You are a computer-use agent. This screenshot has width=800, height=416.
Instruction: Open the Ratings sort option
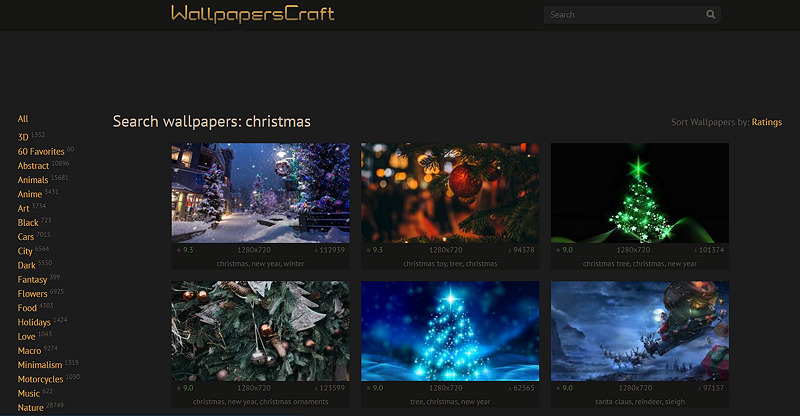tap(766, 122)
